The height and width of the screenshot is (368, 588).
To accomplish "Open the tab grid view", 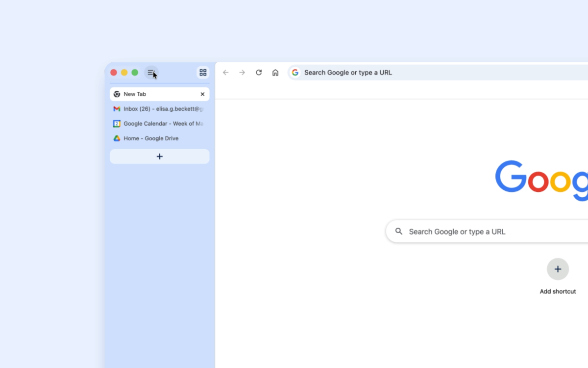I will (x=203, y=72).
